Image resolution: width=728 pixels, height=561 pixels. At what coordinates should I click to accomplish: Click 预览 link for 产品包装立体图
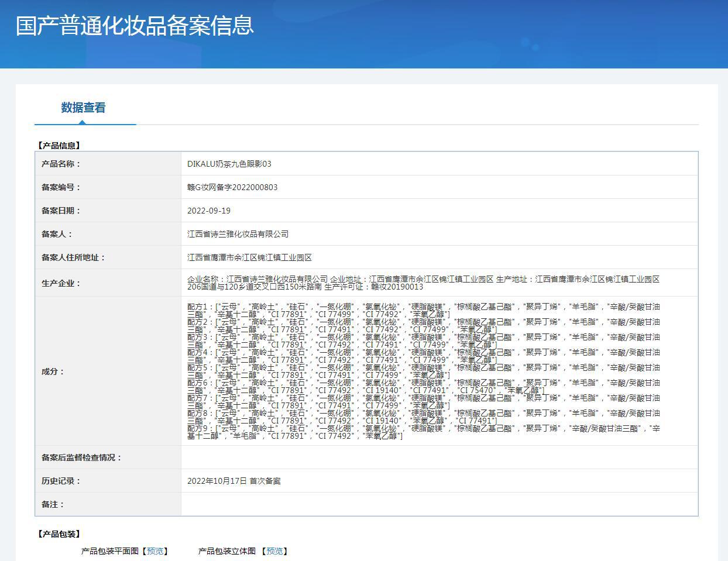(274, 551)
